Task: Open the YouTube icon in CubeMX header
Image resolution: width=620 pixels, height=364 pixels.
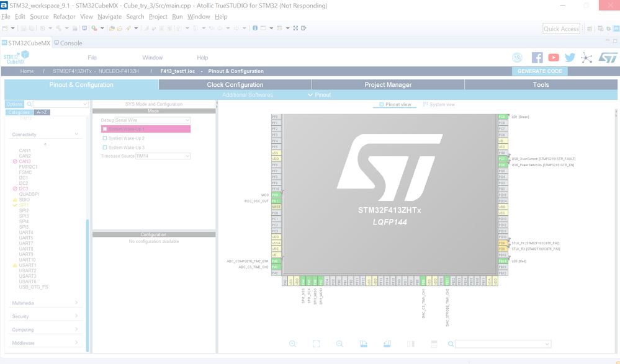Action: [x=554, y=58]
